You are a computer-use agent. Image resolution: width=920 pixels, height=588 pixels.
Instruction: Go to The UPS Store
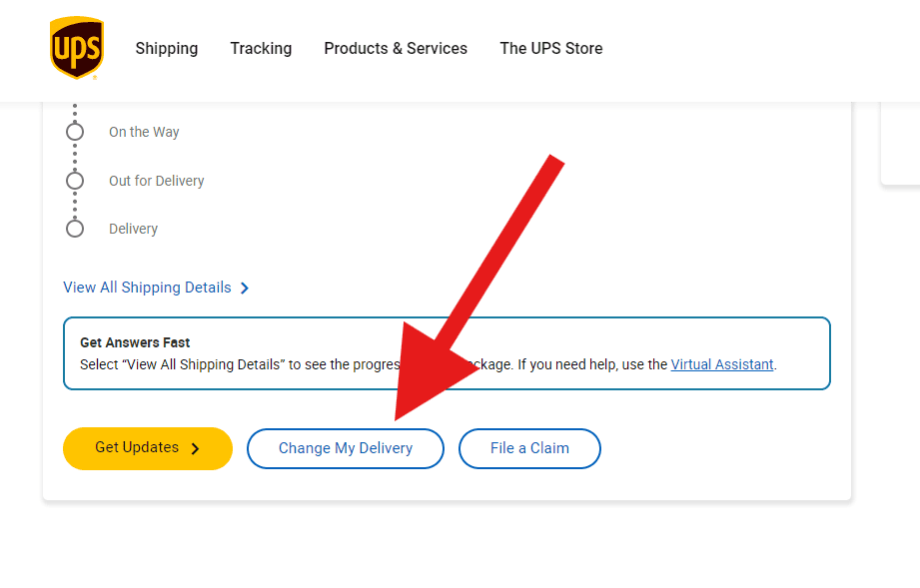point(551,48)
